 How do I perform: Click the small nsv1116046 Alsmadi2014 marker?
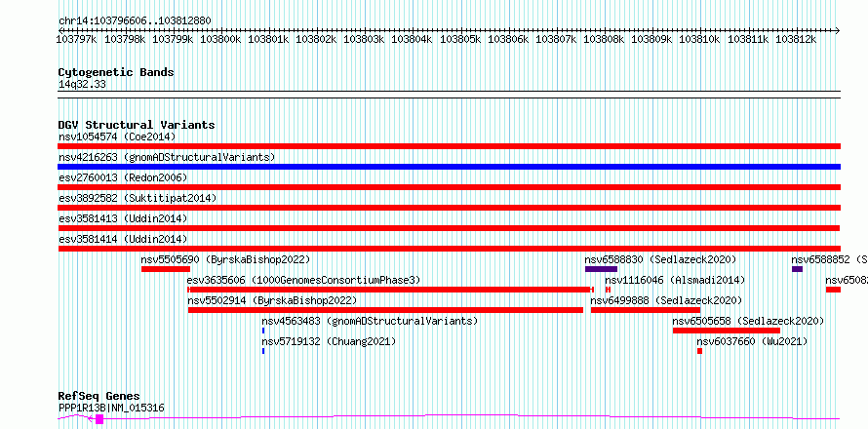(x=608, y=290)
